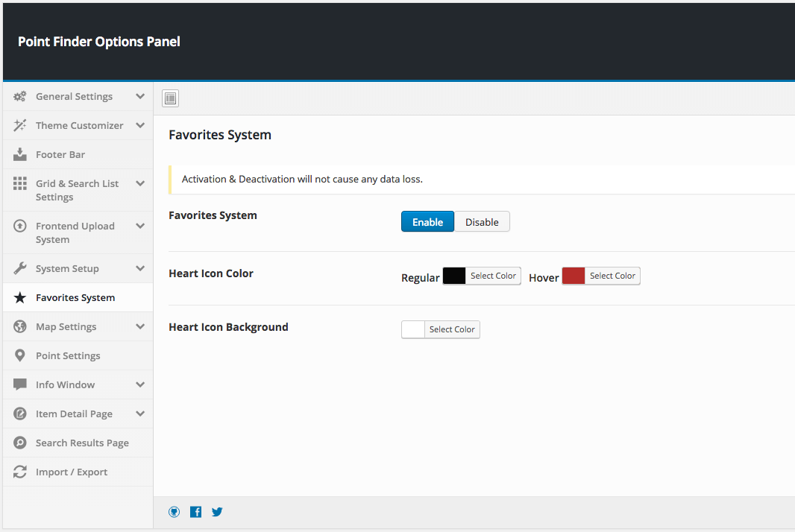Image resolution: width=795 pixels, height=532 pixels.
Task: Click the expand-all sections icon in toolbar
Action: coord(170,98)
